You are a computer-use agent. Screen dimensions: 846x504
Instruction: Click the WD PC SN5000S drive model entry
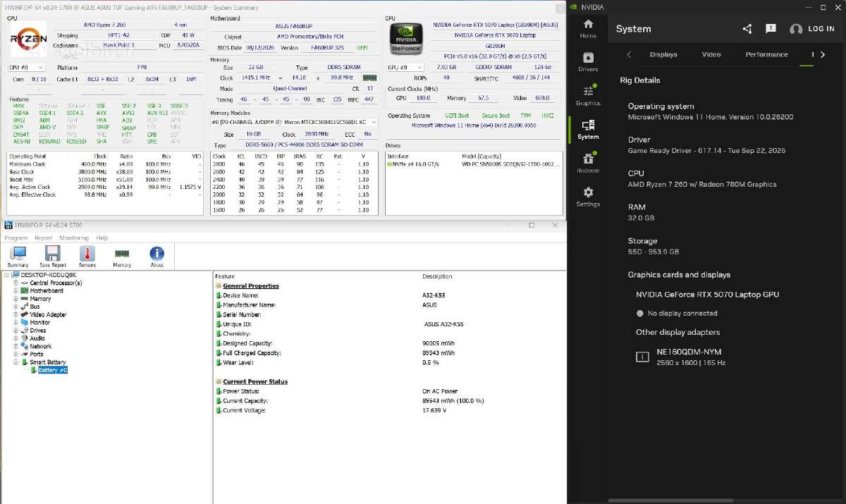pos(511,164)
